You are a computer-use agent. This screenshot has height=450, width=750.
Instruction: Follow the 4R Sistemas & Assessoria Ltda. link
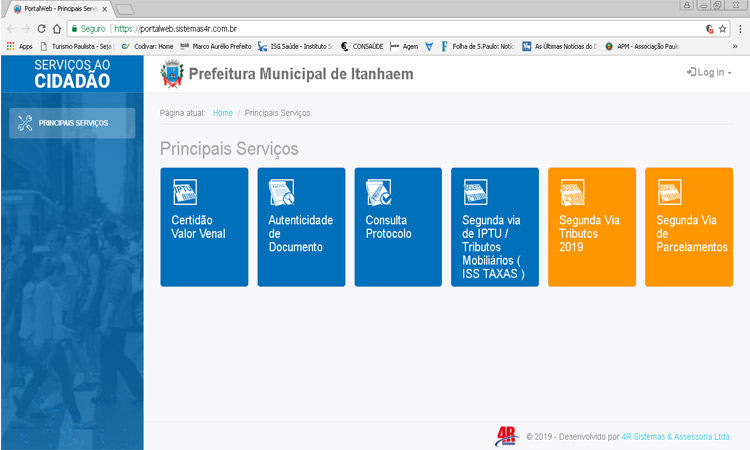click(x=676, y=436)
